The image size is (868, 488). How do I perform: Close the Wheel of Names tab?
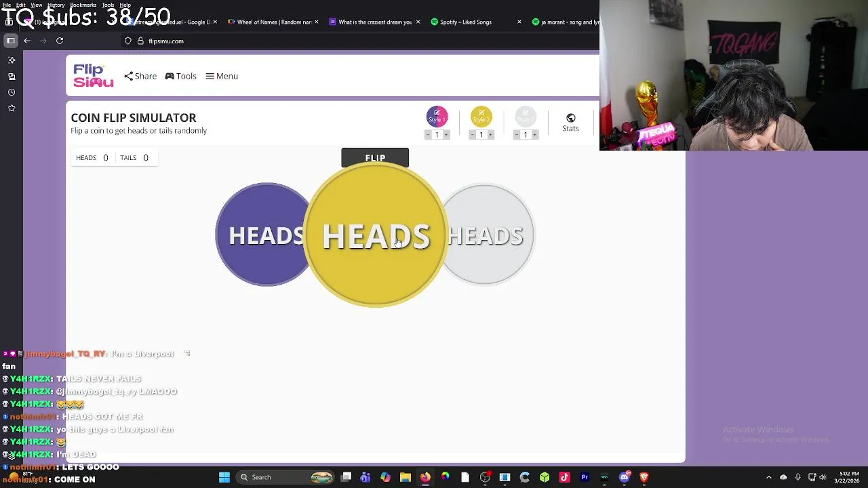pos(317,22)
